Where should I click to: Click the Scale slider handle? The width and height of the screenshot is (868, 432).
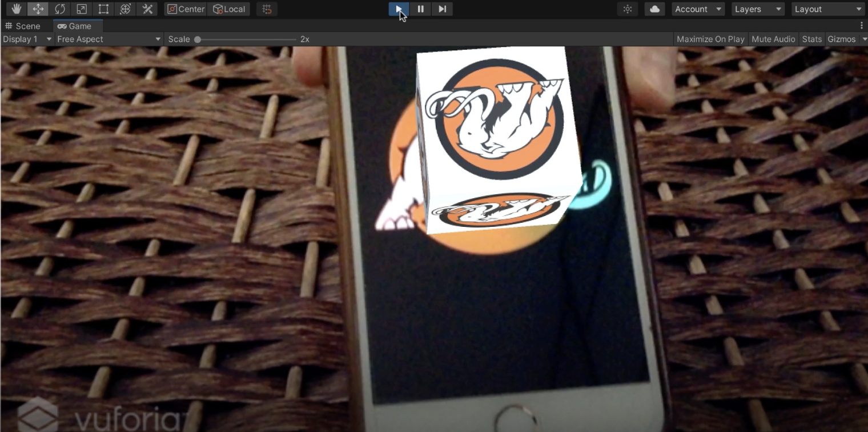(198, 39)
